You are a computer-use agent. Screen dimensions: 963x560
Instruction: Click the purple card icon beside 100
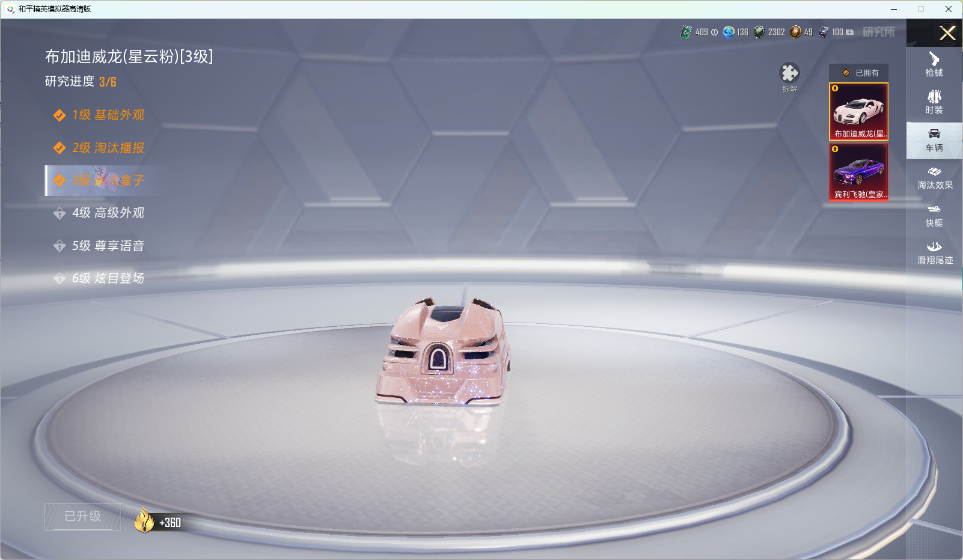[824, 32]
